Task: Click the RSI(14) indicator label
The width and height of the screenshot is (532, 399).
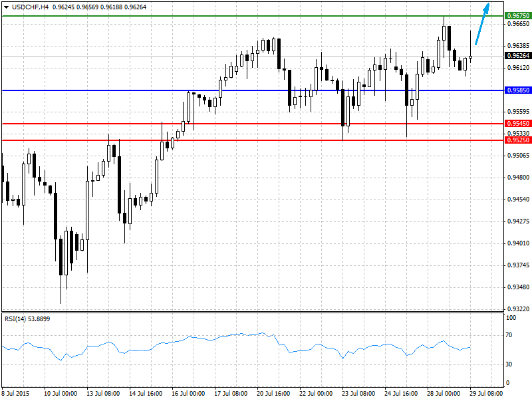Action: (27, 319)
